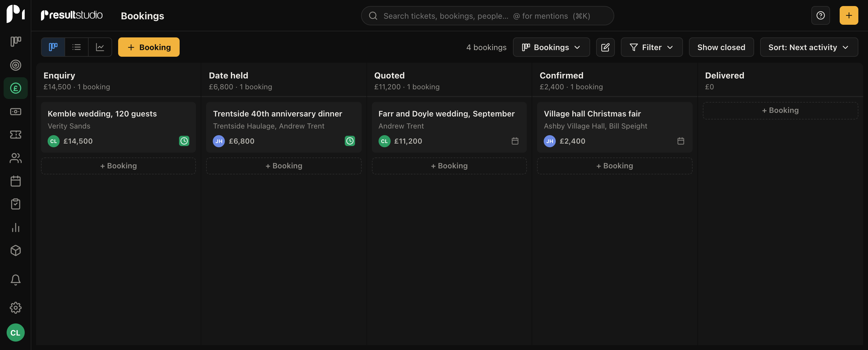Screen dimensions: 868x350
Task: Open the settings gear icon
Action: tap(15, 307)
